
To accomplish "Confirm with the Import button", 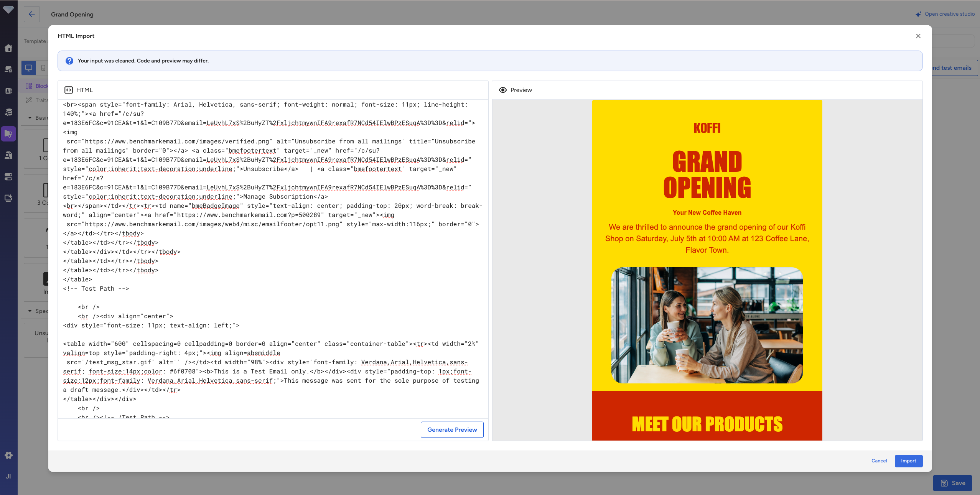I will [x=909, y=461].
